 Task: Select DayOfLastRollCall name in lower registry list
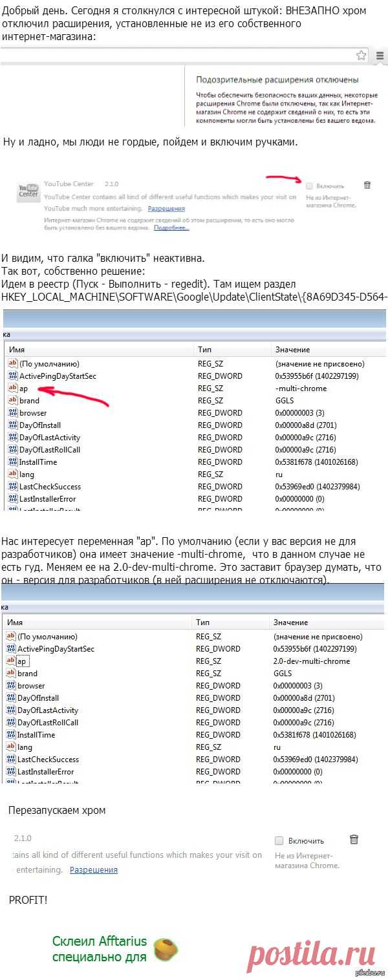(x=48, y=723)
